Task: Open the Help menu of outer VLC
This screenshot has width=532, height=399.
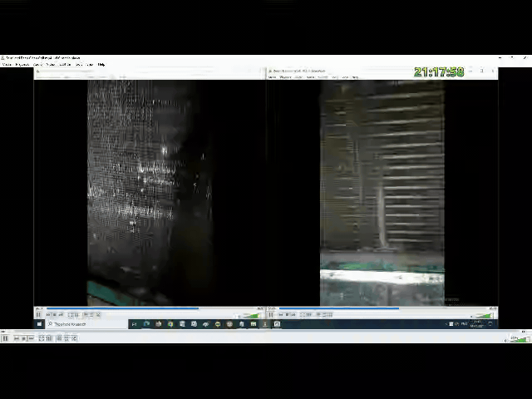Action: [101, 65]
